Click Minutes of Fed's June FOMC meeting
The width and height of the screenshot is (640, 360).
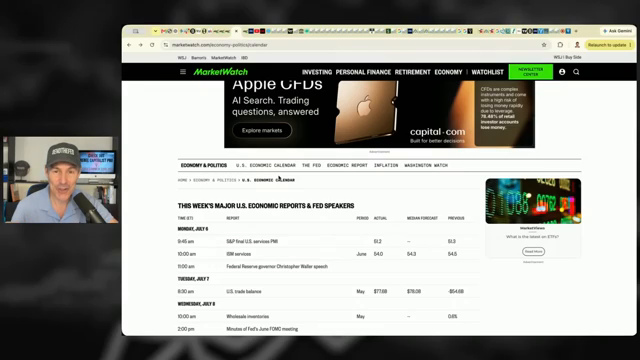click(x=262, y=329)
